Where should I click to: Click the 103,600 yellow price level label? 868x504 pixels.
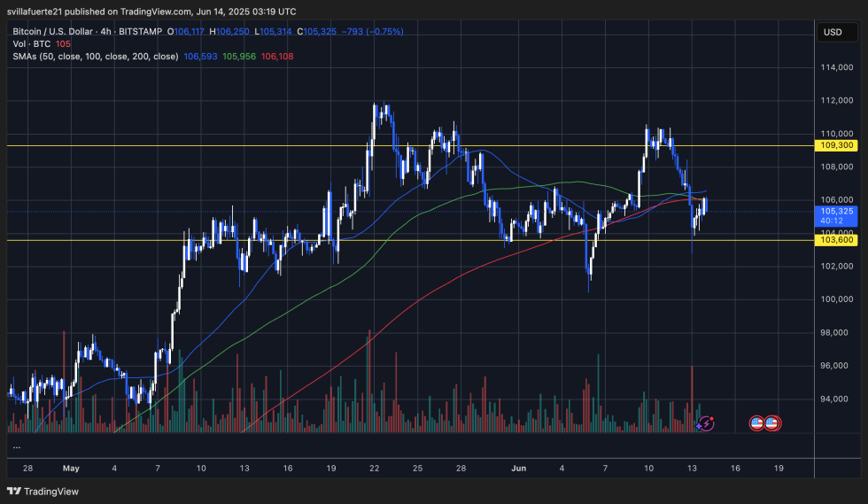[x=836, y=240]
